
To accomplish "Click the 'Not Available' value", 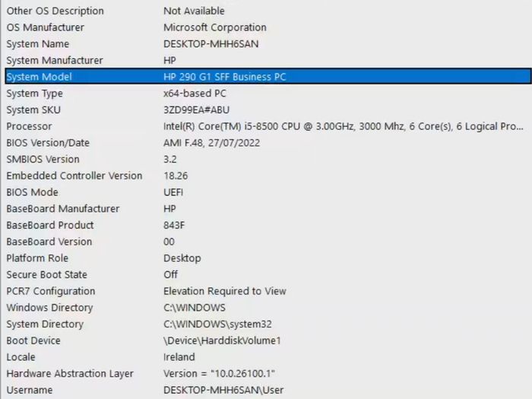I will point(194,11).
